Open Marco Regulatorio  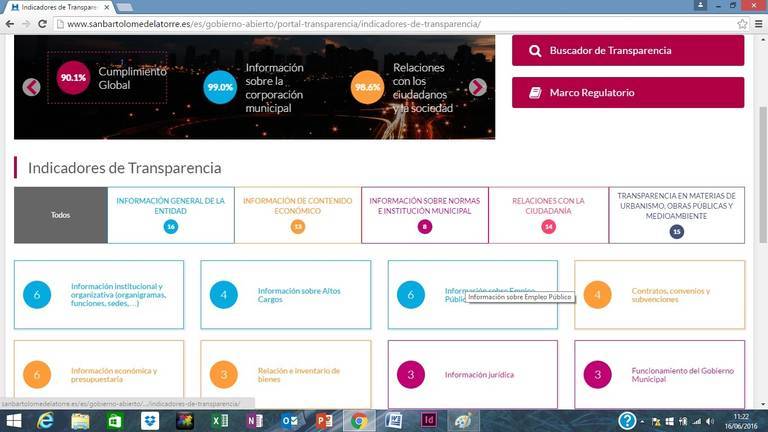tap(628, 93)
